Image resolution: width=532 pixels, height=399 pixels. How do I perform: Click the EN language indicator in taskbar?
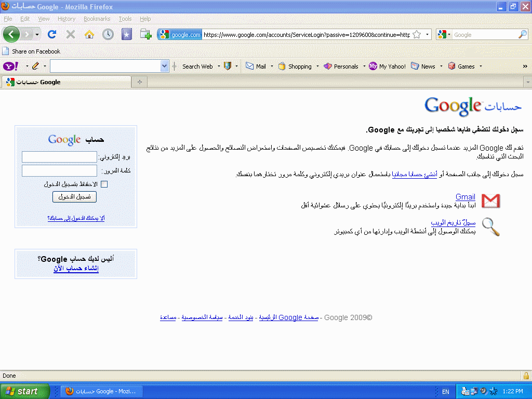click(445, 392)
